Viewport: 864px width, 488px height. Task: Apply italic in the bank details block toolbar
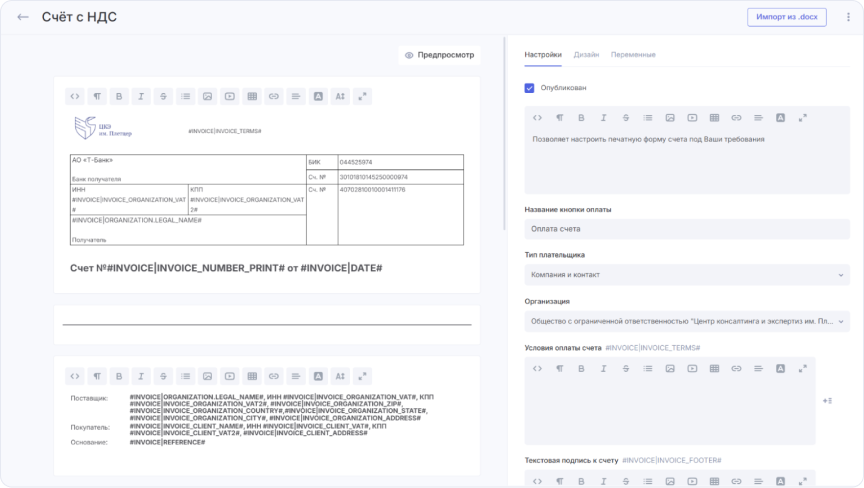141,96
